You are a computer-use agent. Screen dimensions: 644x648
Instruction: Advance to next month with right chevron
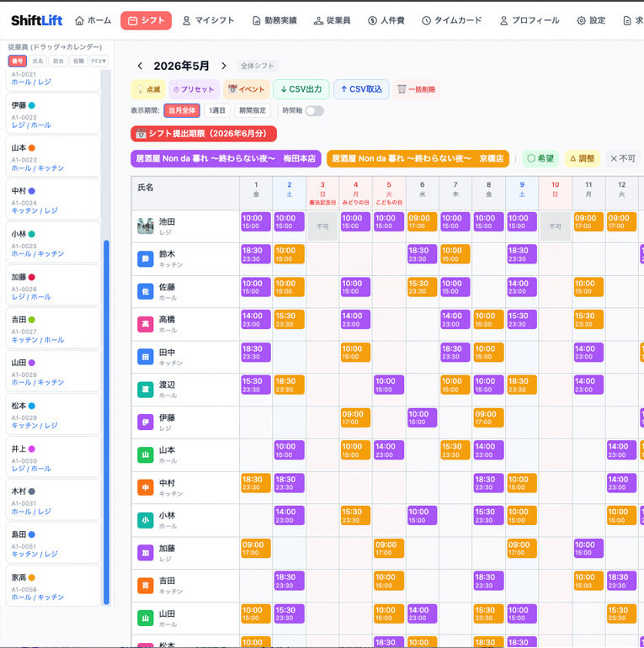click(x=224, y=66)
